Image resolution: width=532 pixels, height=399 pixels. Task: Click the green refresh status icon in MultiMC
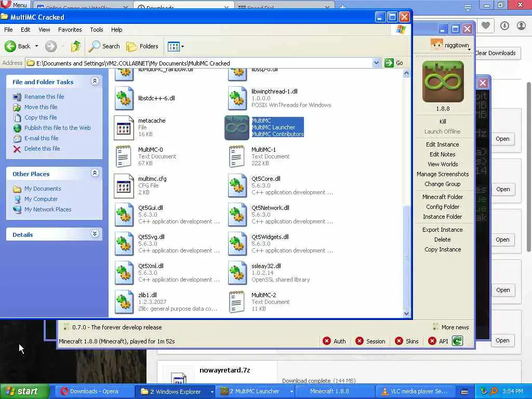(x=457, y=341)
